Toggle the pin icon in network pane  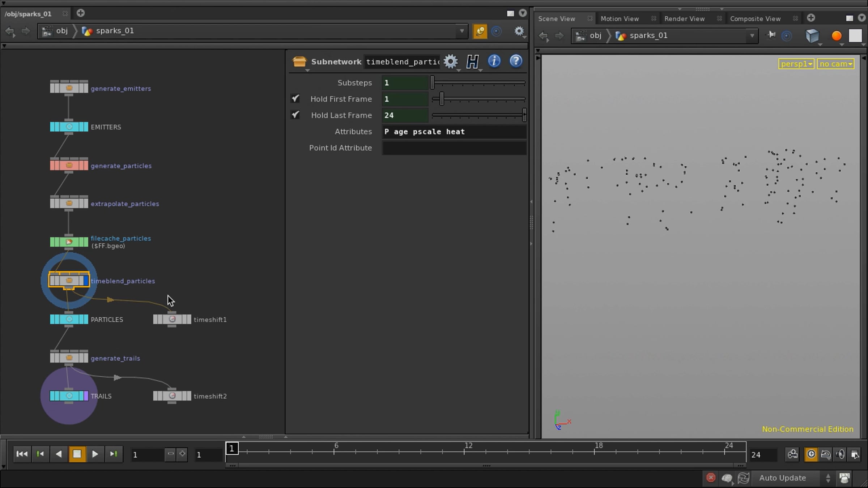(480, 31)
